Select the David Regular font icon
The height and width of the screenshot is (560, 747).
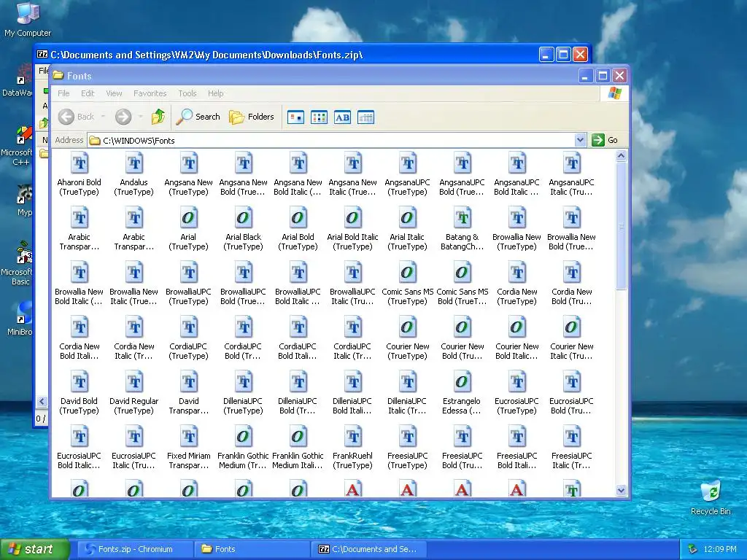coord(134,382)
